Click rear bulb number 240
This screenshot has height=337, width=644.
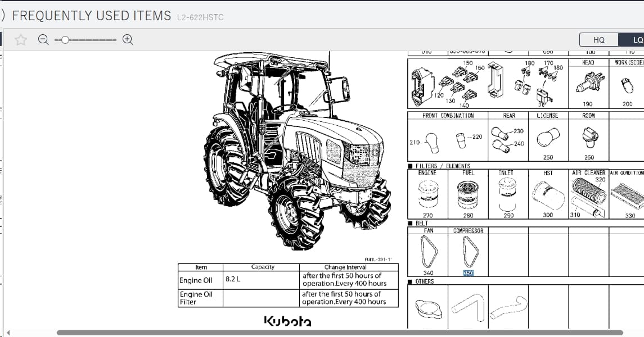[519, 144]
